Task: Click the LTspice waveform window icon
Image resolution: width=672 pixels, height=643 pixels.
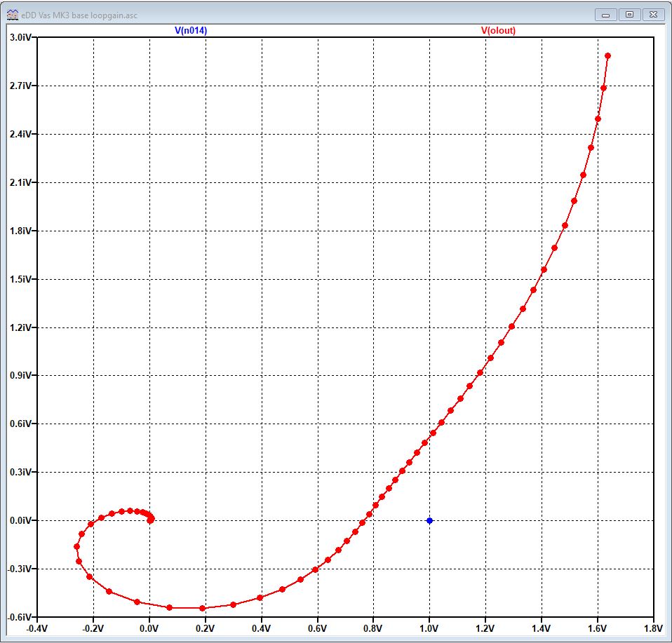Action: coord(13,15)
